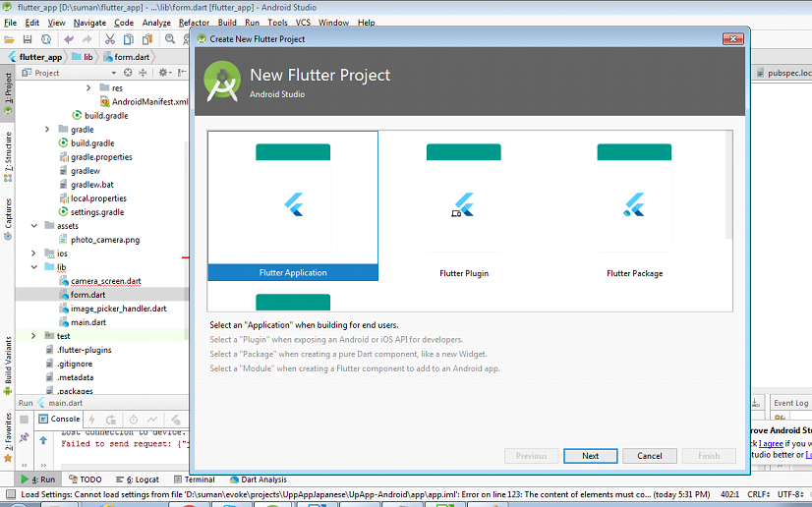The width and height of the screenshot is (812, 507).
Task: Open the Analyze menu
Action: [x=156, y=23]
